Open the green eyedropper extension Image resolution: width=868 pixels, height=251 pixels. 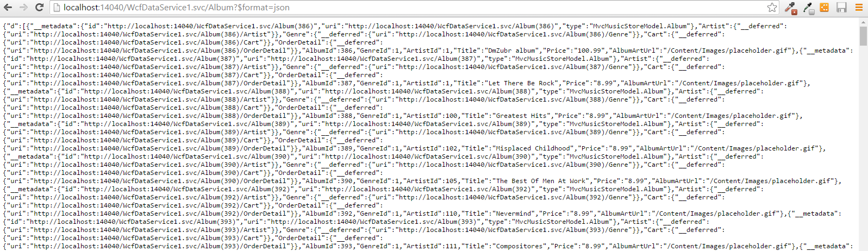pos(808,8)
